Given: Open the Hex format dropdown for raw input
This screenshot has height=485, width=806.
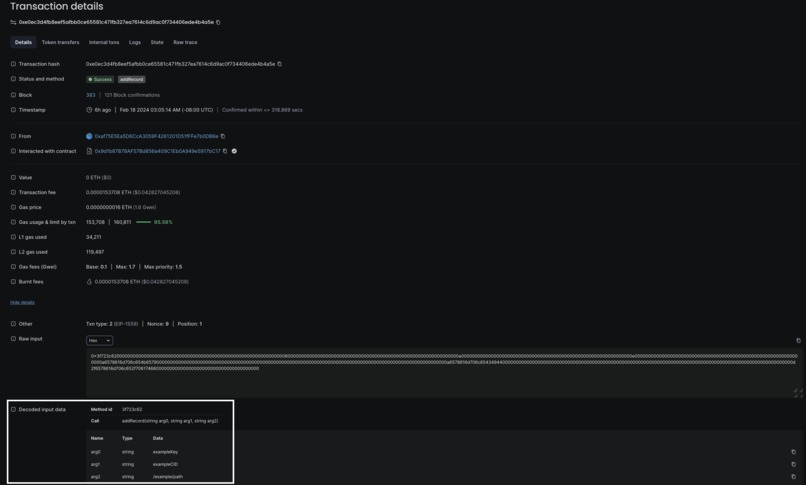Looking at the screenshot, I should [99, 340].
